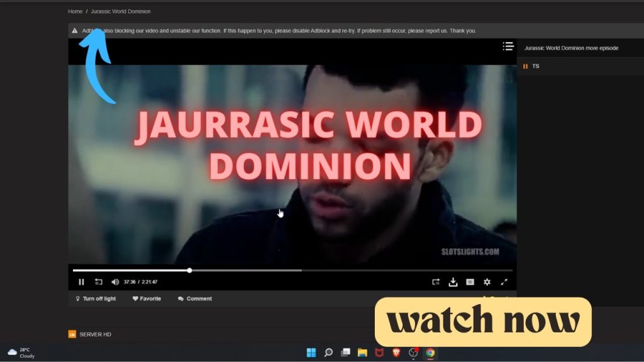Download the video
Image resolution: width=644 pixels, height=362 pixels.
[x=453, y=282]
